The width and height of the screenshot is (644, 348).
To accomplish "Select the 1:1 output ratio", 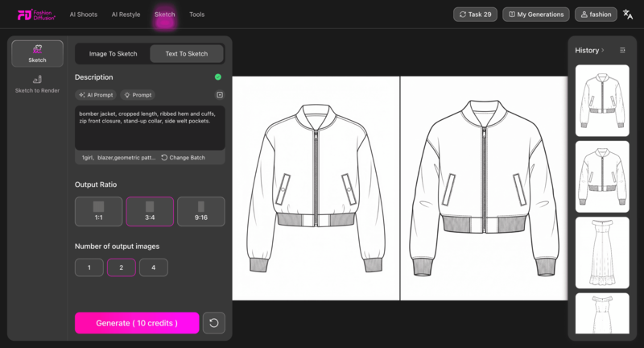I will click(99, 211).
